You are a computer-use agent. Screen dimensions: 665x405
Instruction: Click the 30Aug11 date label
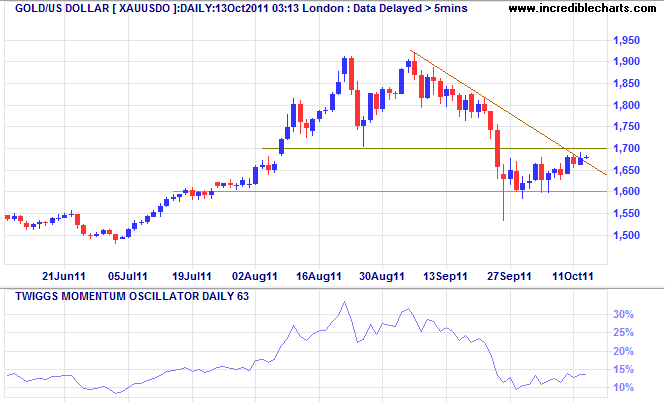click(x=382, y=277)
